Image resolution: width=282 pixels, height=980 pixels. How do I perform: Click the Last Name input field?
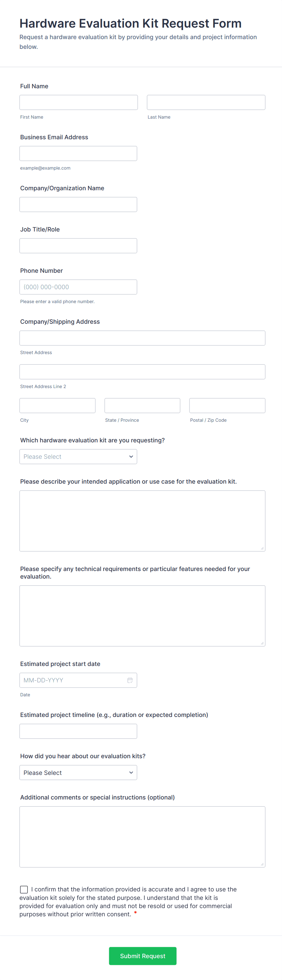pyautogui.click(x=206, y=102)
